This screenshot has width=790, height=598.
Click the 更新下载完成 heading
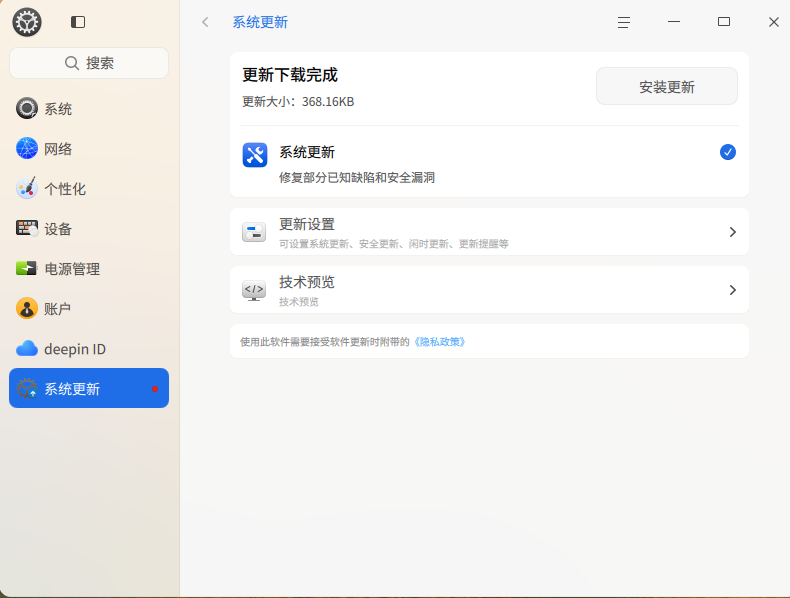coord(290,75)
